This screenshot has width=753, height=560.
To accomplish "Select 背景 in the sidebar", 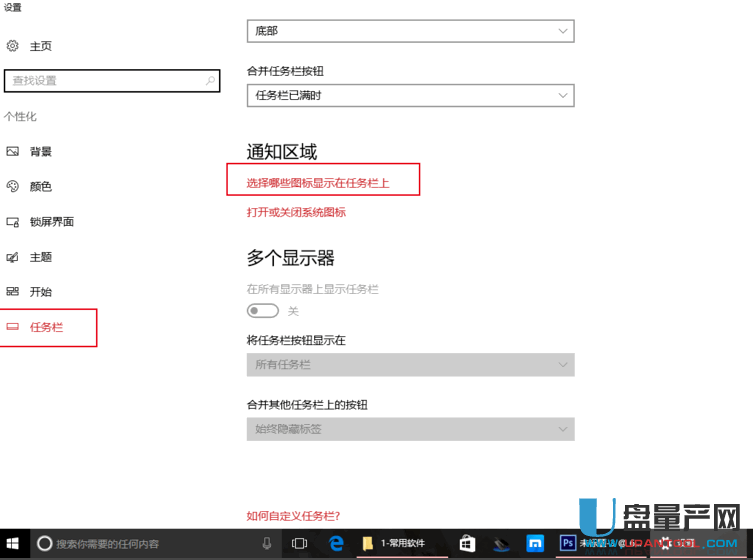I will coord(40,152).
